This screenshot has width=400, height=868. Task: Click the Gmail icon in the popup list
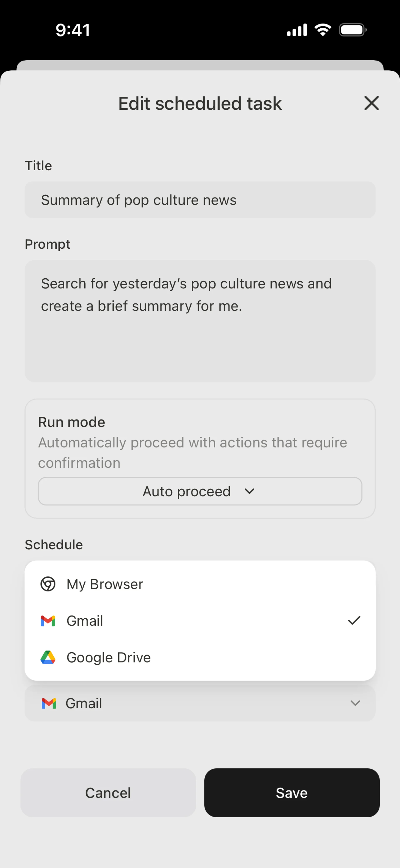pos(48,621)
